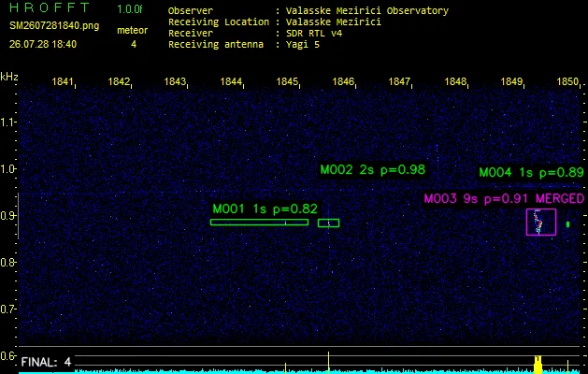The height and width of the screenshot is (374, 588).
Task: Click the magenta M003 merged detection box
Action: click(541, 223)
